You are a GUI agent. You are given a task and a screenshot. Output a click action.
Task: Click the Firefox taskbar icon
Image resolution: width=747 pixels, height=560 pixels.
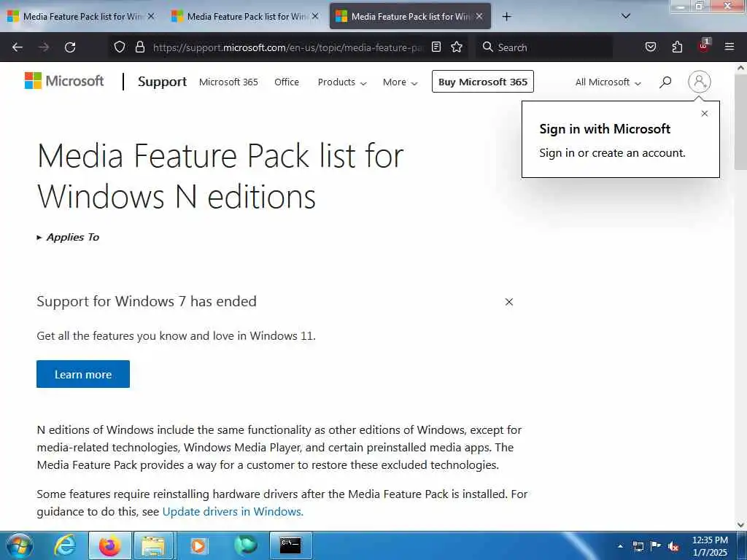109,545
